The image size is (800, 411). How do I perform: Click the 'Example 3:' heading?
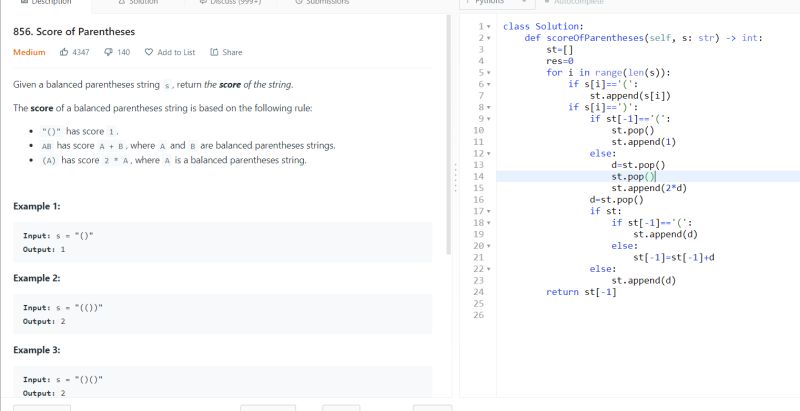37,350
